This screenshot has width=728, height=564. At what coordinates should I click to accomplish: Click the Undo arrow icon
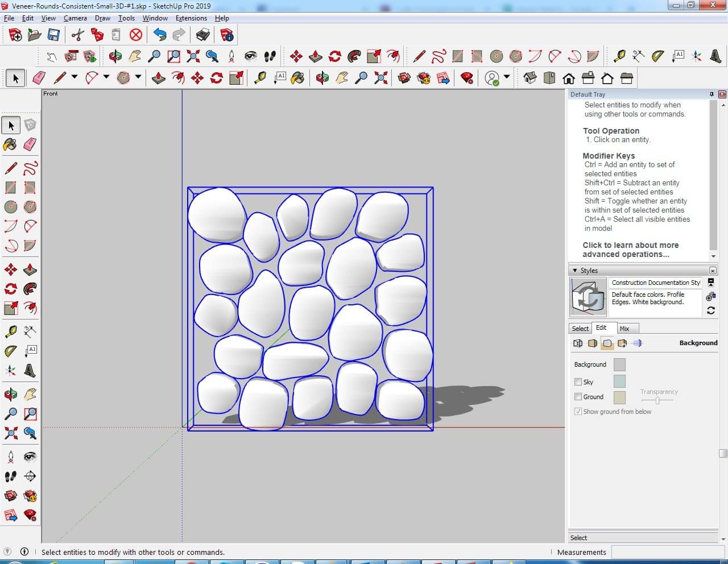pyautogui.click(x=160, y=35)
